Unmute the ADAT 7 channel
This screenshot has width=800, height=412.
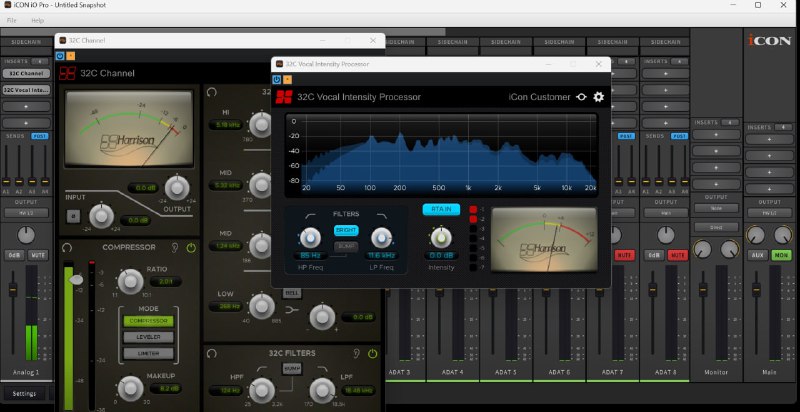[624, 255]
